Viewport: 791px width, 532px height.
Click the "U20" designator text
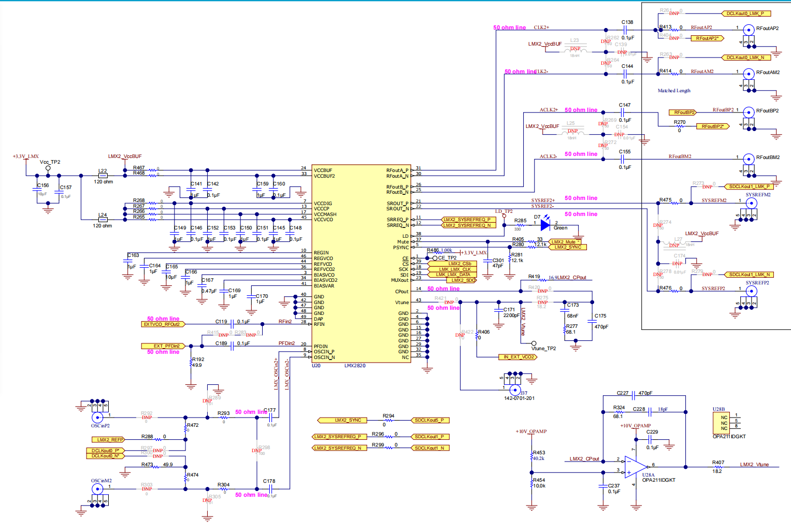316,366
